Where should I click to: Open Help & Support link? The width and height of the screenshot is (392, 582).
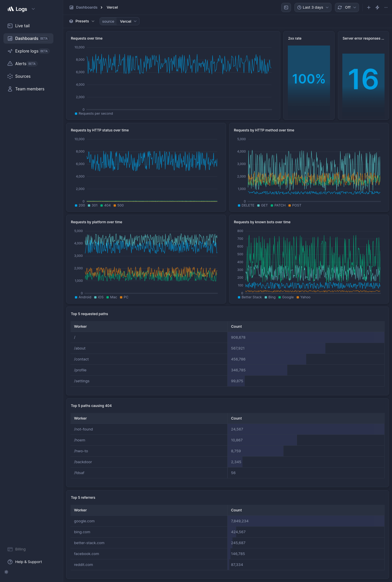point(29,562)
